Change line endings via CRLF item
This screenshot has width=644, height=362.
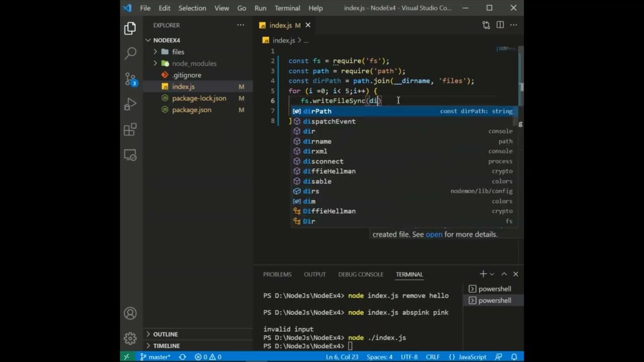(433, 357)
